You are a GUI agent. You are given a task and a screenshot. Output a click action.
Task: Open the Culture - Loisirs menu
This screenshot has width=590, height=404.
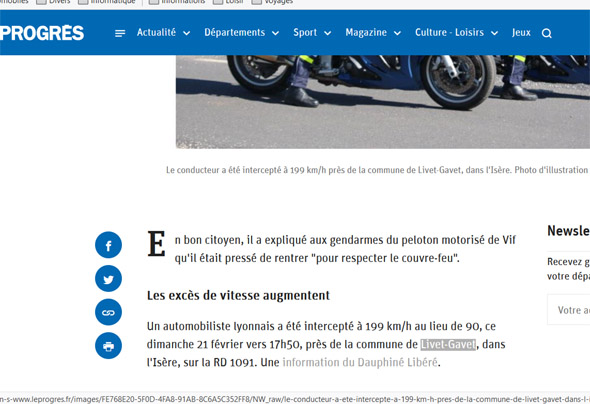pos(449,33)
